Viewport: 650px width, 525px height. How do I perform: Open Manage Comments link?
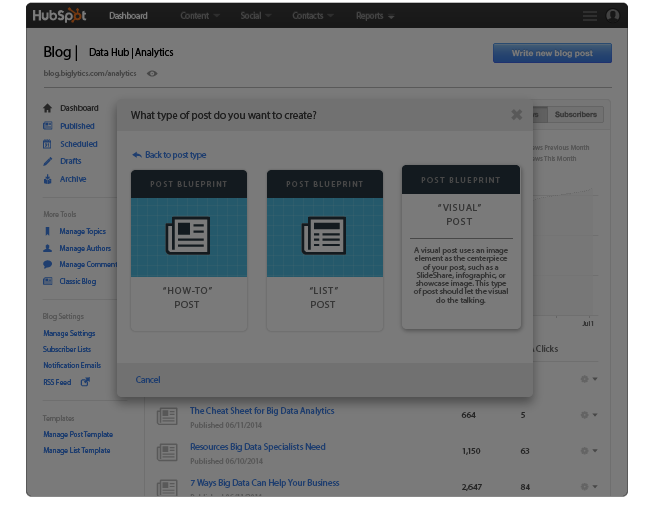[x=88, y=264]
